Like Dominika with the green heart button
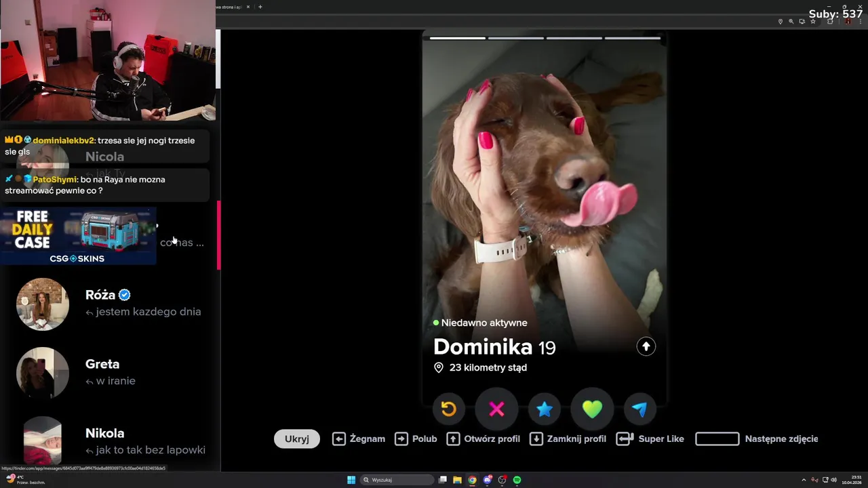This screenshot has height=488, width=868. (592, 409)
